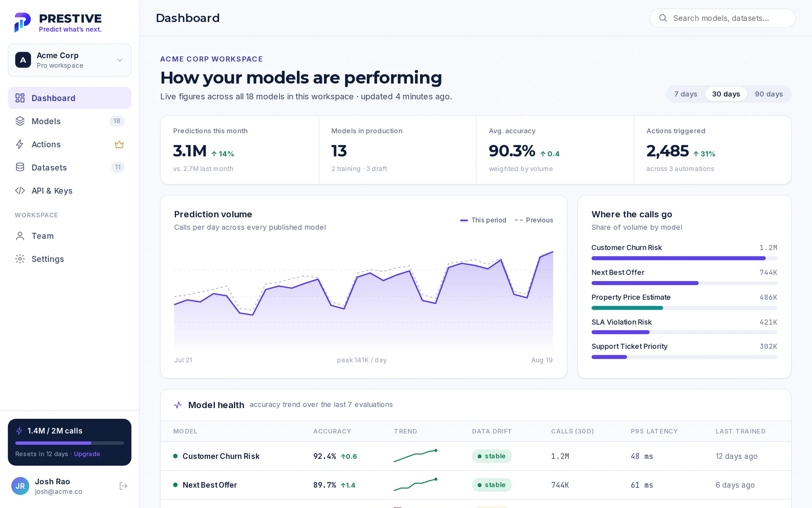Screen dimensions: 812x508
Task: Click the Prestive logo icon
Action: (23, 22)
